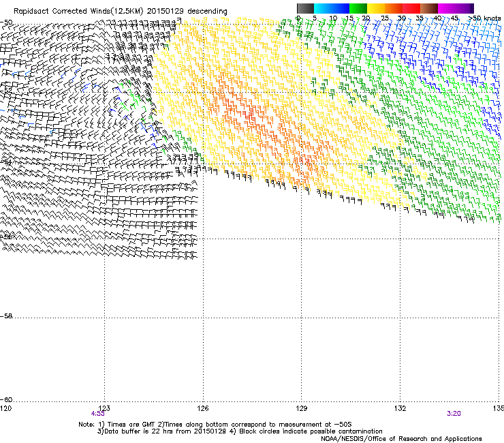Click the longitude label 123
Viewport: 504px width, 443px height.
104,408
